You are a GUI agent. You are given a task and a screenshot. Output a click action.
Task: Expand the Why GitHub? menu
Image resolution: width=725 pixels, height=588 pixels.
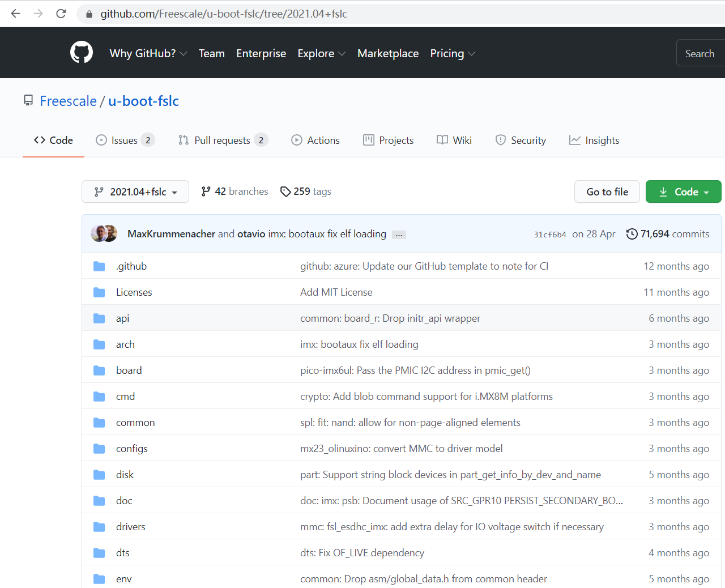(x=148, y=53)
